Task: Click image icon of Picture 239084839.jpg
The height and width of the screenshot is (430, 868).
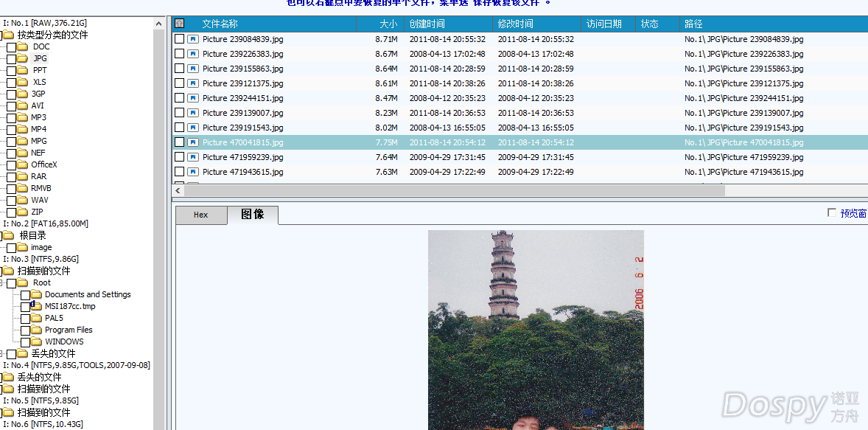Action: coord(193,39)
